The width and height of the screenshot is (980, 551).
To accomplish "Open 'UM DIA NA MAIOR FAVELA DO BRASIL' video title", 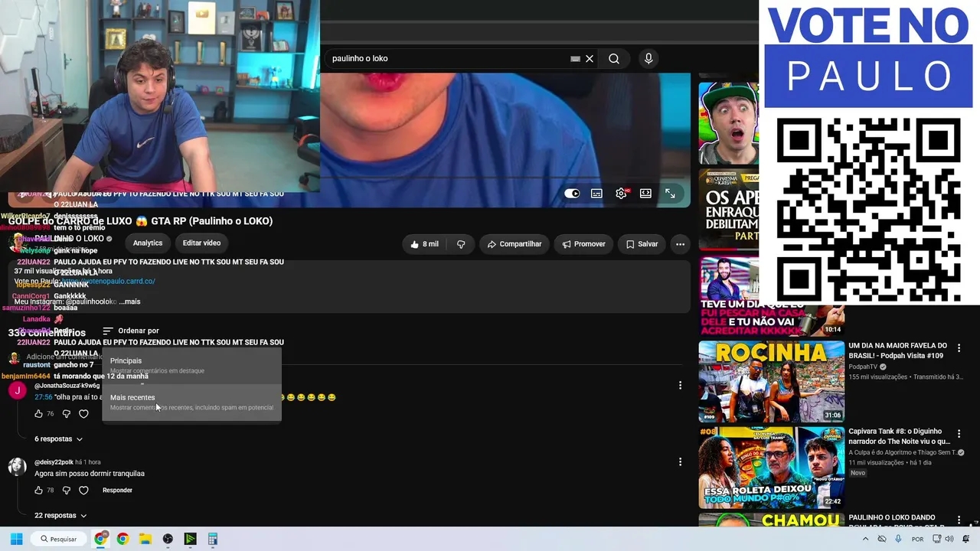I will coord(898,350).
